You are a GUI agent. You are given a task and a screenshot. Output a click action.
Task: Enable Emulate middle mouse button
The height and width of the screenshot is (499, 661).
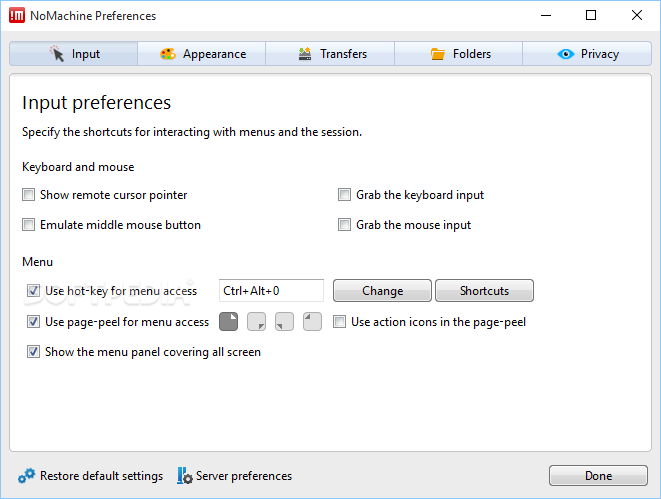click(28, 225)
